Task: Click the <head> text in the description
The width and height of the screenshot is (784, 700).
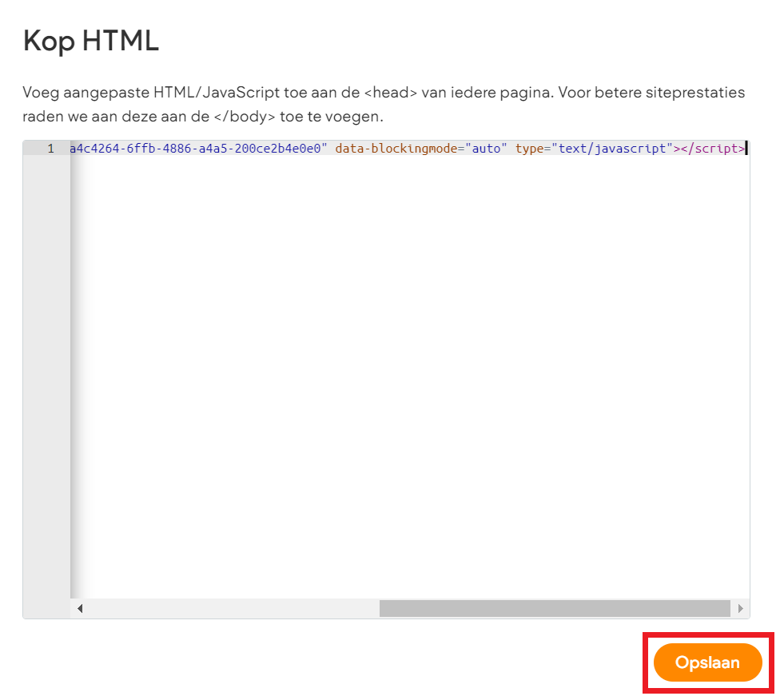Action: 396,93
